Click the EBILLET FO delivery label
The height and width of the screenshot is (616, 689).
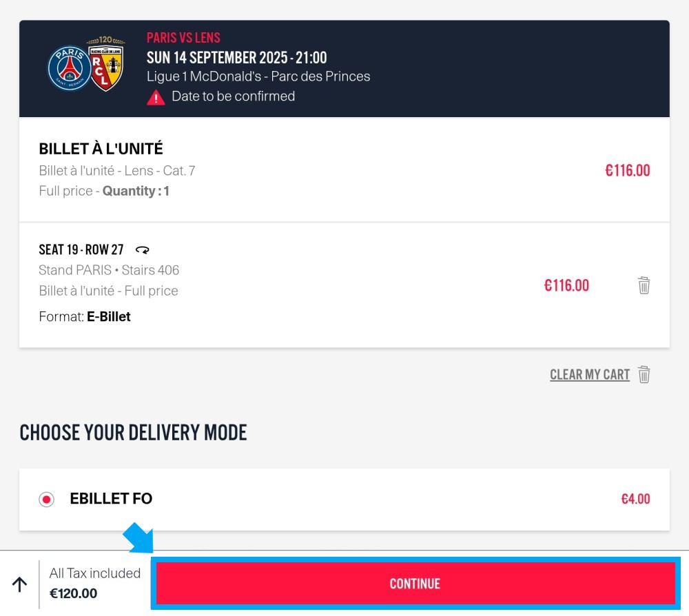pos(111,499)
